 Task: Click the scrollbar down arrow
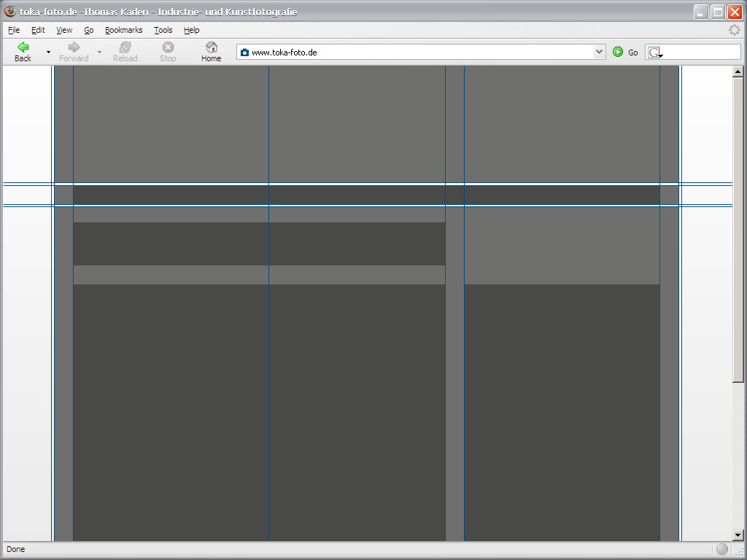[x=738, y=535]
